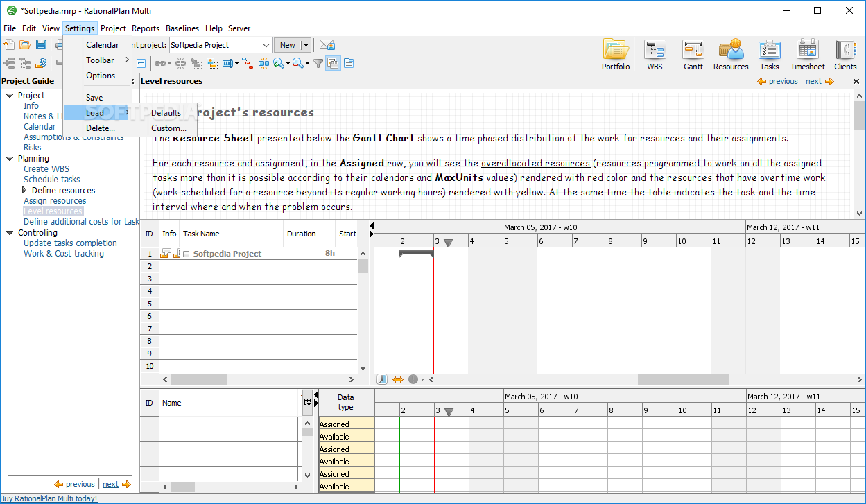Collapse the Planning section in Project Guide
Viewport: 866px width, 504px height.
pyautogui.click(x=10, y=158)
